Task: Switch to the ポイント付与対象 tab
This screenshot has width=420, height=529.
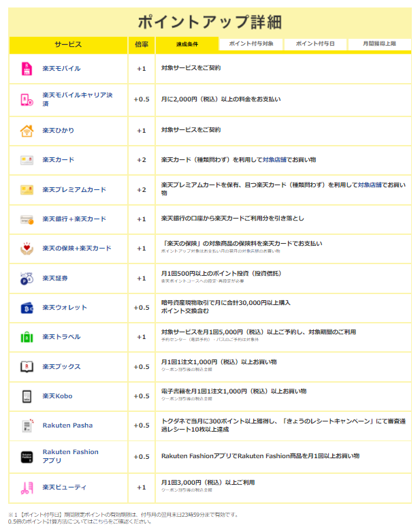Action: point(251,44)
